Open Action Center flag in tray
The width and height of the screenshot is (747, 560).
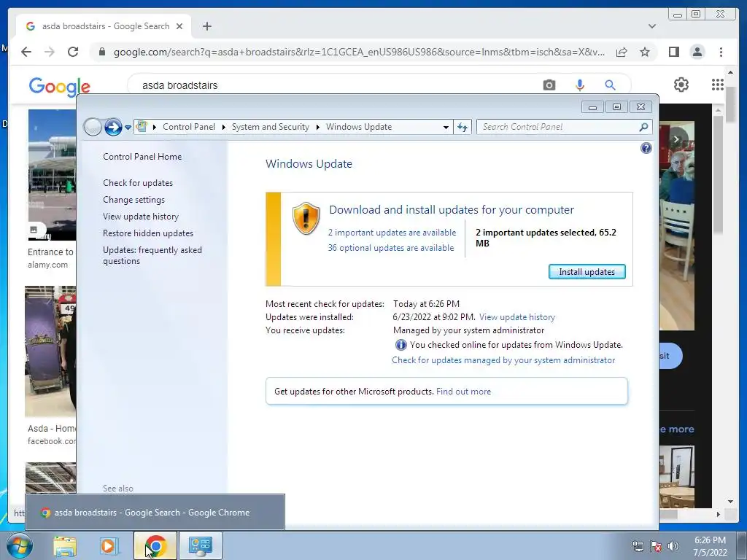(656, 546)
